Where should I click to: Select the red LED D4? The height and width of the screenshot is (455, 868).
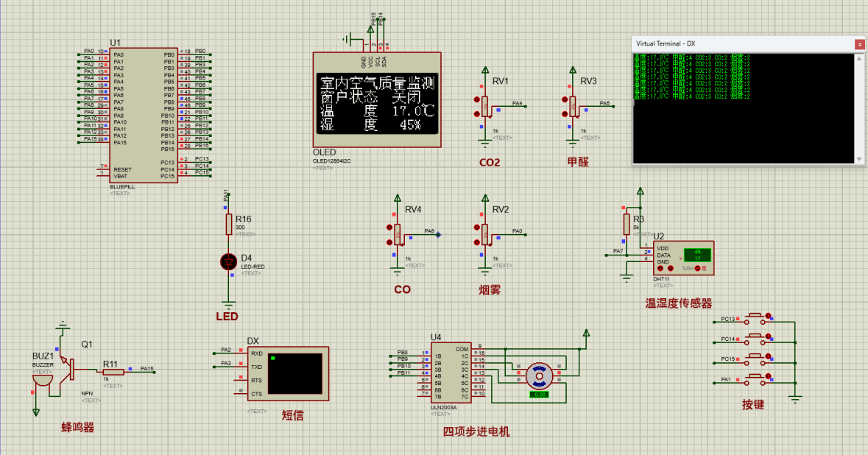coord(229,261)
